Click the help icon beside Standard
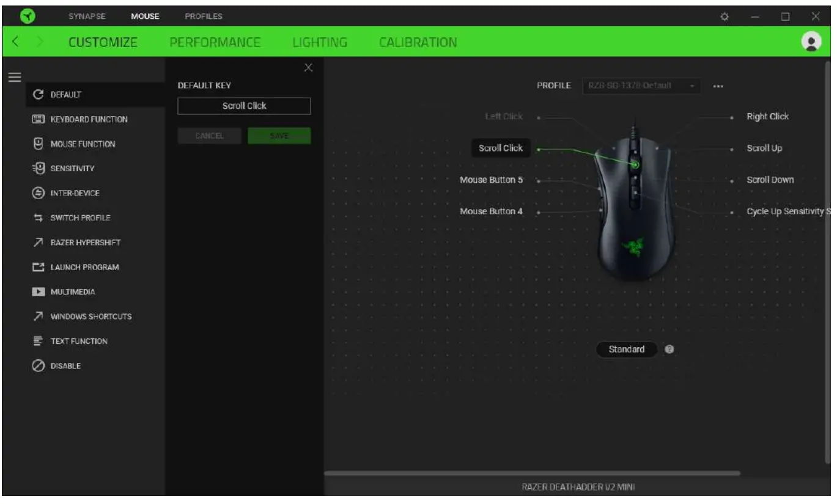The height and width of the screenshot is (504, 837). tap(669, 349)
